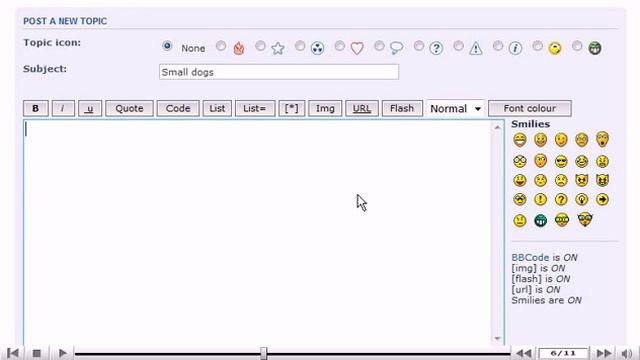Viewport: 640px width, 360px height.
Task: Select the fire topic icon radio
Action: [x=221, y=46]
